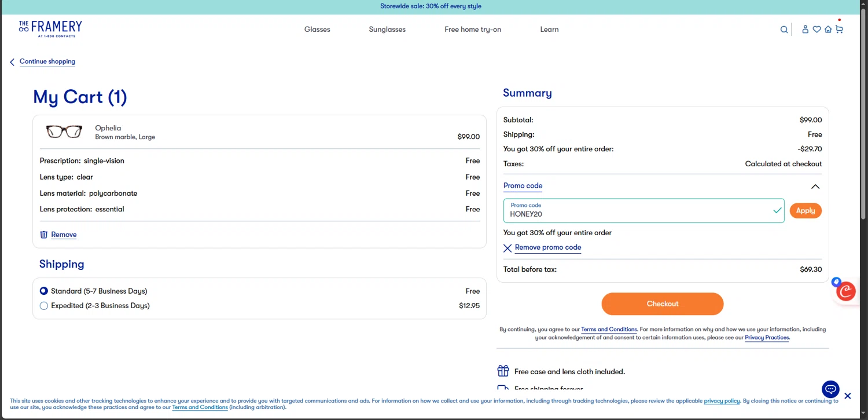
Task: Click the X icon beside Remove promo code
Action: tap(507, 248)
